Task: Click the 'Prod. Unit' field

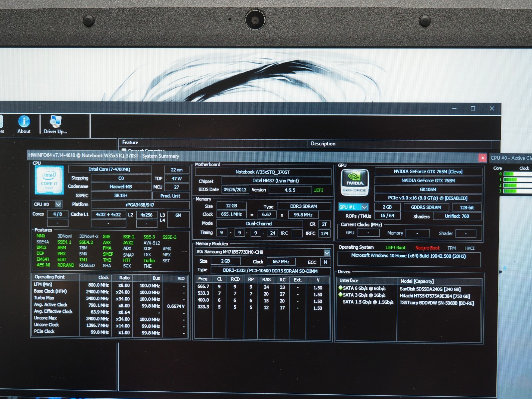Action: (170, 196)
